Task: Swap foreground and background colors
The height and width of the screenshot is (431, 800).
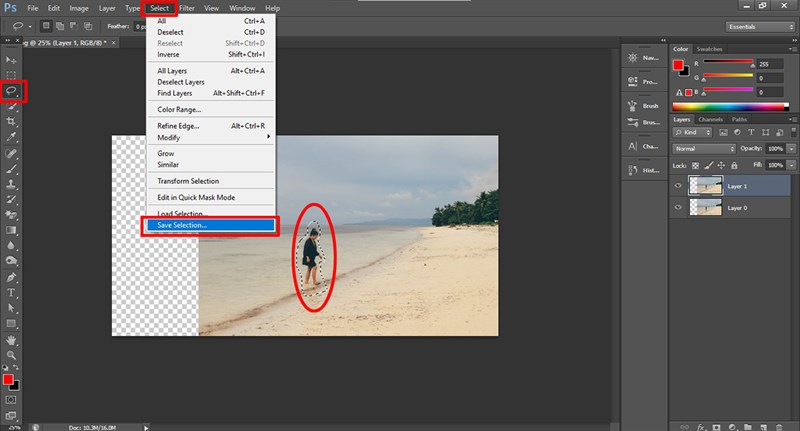Action: point(16,367)
